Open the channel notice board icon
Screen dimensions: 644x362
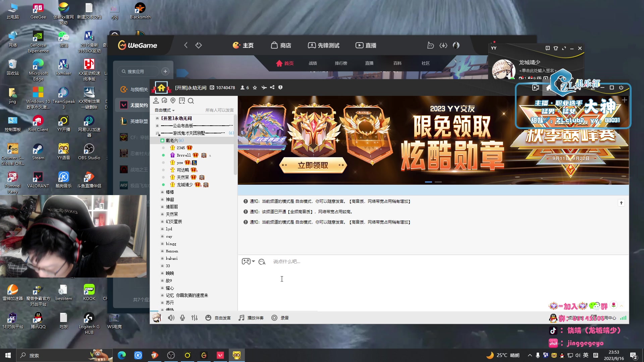click(x=182, y=101)
